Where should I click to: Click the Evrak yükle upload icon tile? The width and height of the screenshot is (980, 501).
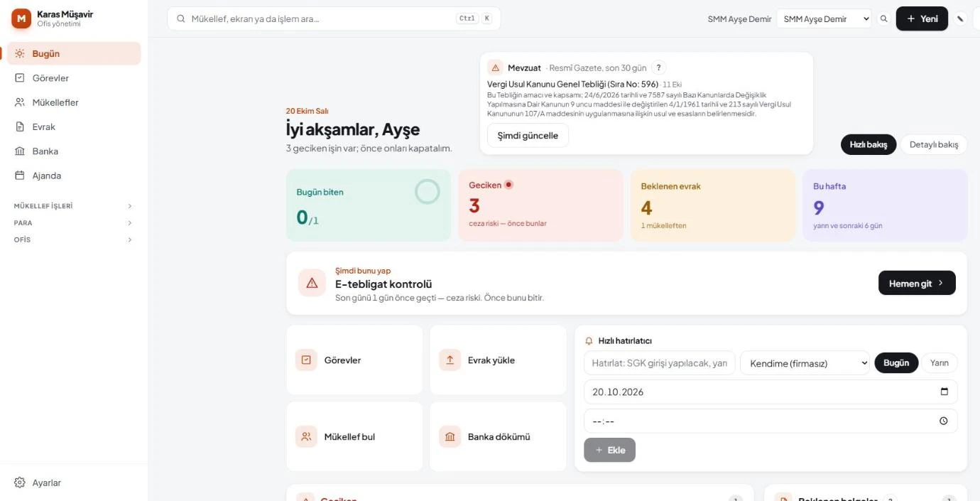click(450, 360)
